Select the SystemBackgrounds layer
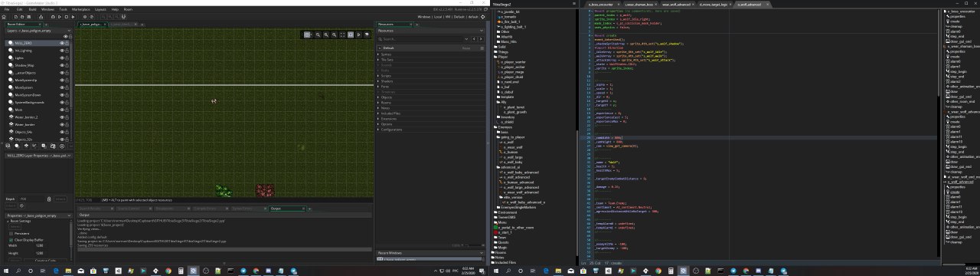 (x=37, y=102)
